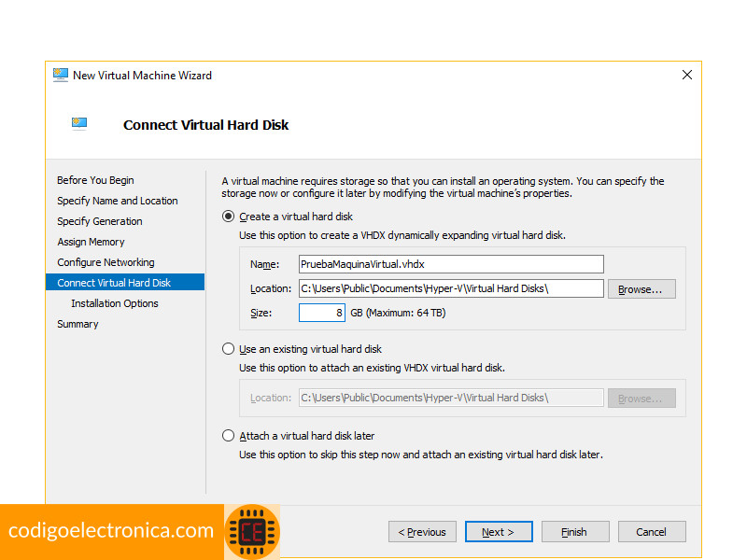Click the 'GB (Maximum: 64 TB)' text
Screen dimensions: 747x560
(399, 313)
